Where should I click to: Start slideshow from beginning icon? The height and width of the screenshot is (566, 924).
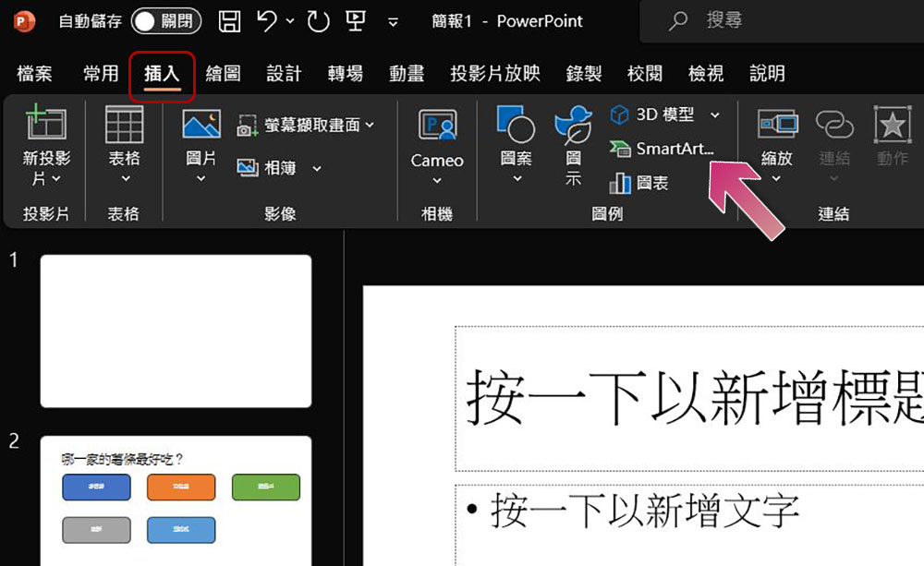(356, 21)
